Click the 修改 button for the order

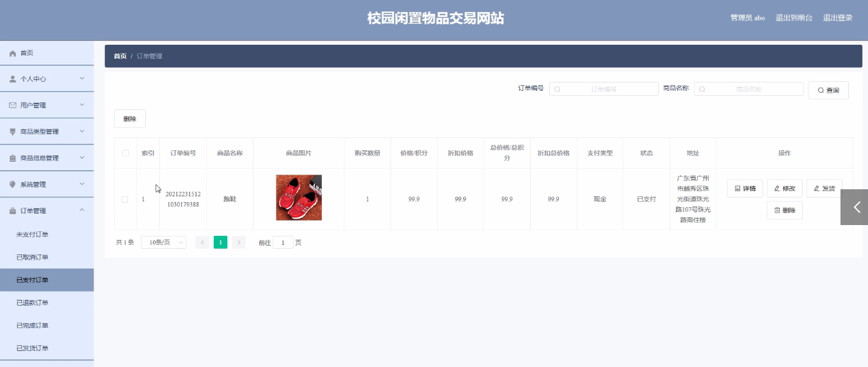tap(785, 189)
